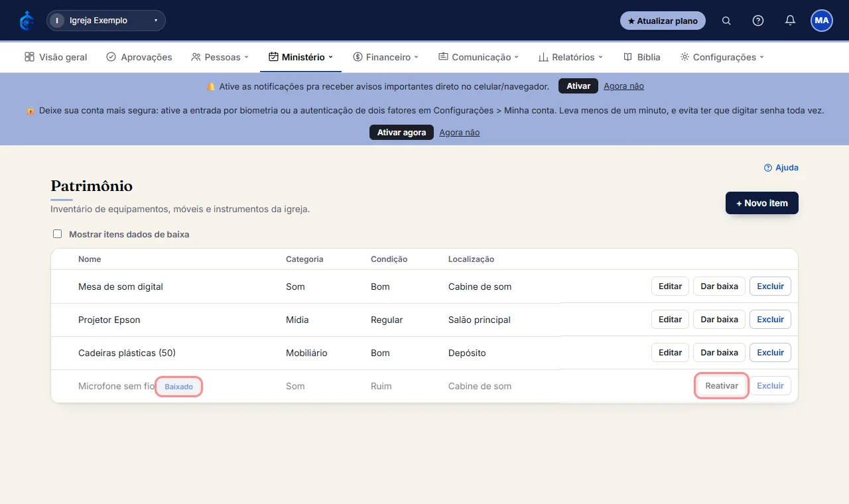Click the app logo icon
The width and height of the screenshot is (849, 504).
point(27,21)
